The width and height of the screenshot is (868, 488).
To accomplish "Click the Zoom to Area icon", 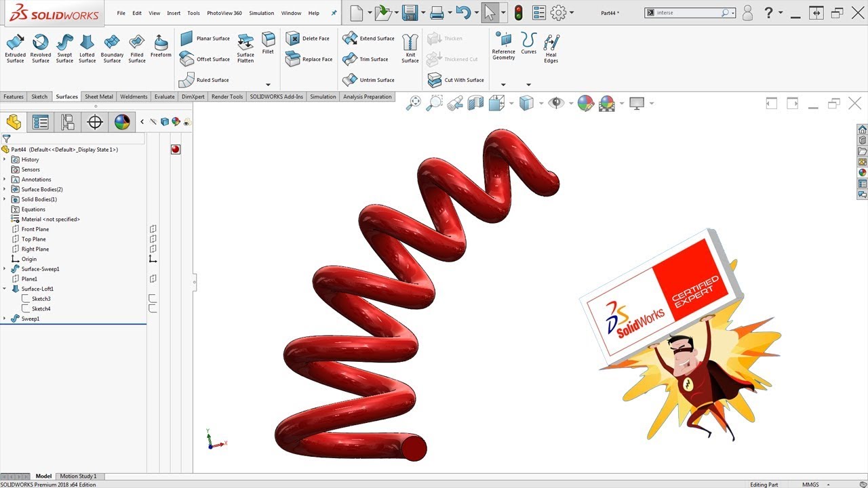I will 435,103.
